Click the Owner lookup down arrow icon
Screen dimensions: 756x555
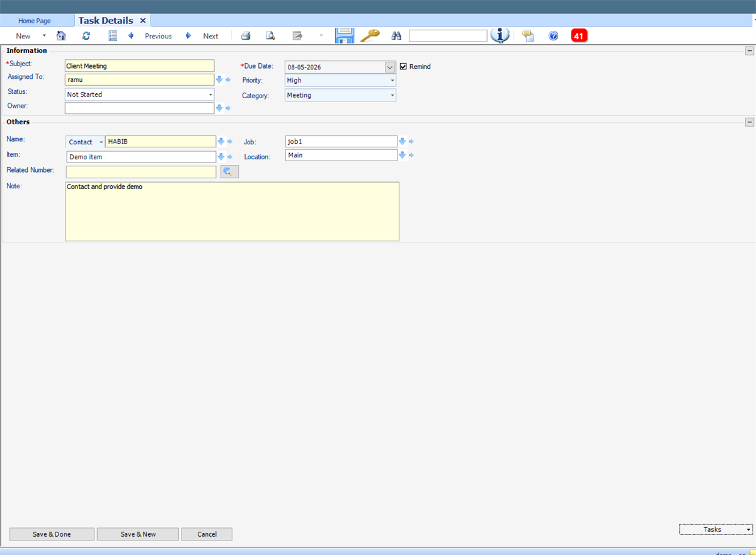[219, 108]
